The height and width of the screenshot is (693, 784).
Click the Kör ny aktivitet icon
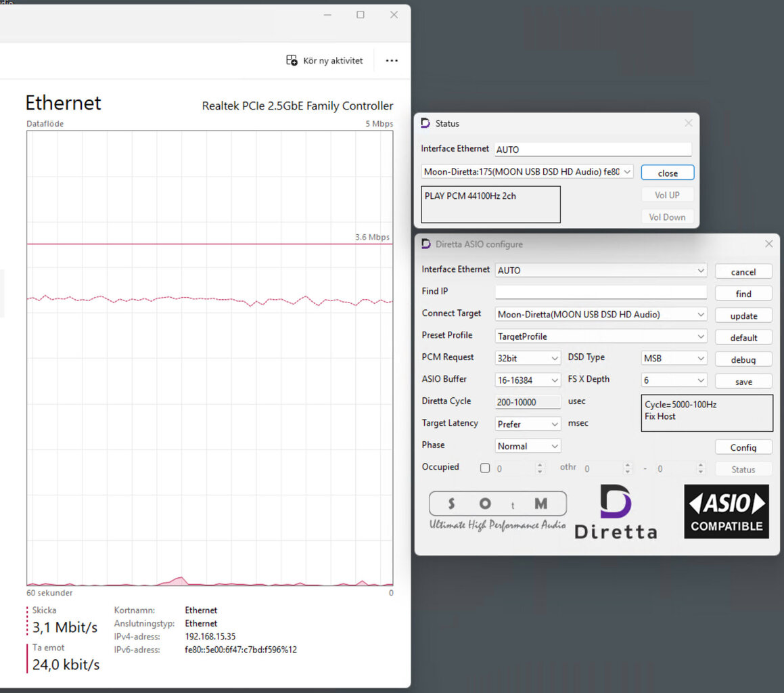tap(292, 60)
